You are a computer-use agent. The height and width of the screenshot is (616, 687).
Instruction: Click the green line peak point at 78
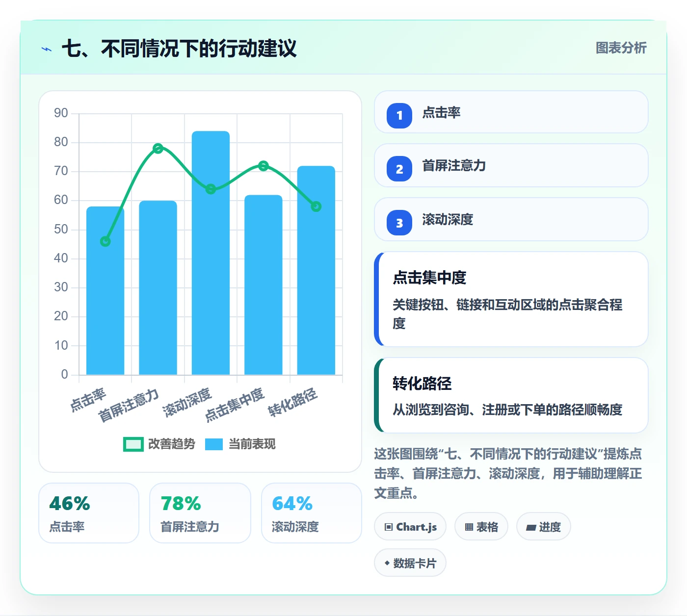pyautogui.click(x=158, y=149)
